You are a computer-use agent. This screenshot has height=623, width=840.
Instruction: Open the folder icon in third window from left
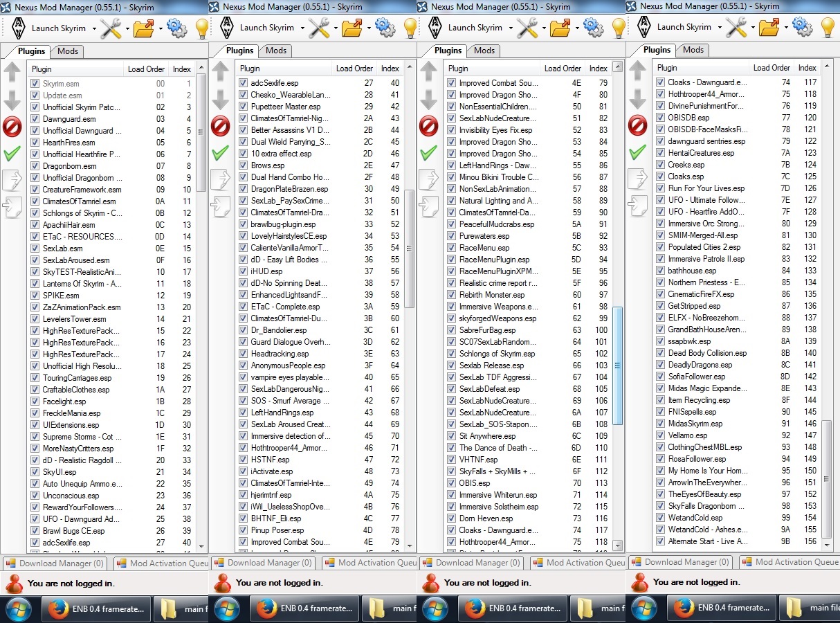(x=560, y=28)
